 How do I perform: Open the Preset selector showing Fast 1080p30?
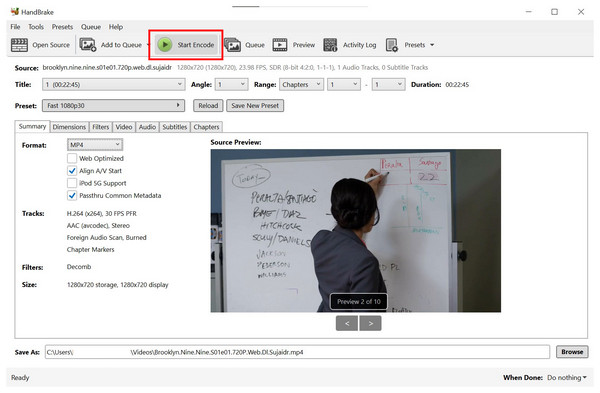click(113, 105)
